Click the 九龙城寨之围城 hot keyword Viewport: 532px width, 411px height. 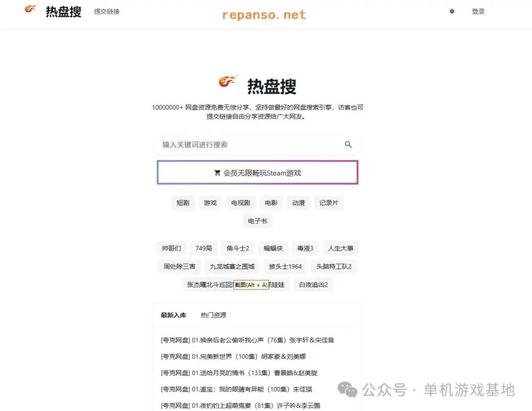(x=232, y=267)
